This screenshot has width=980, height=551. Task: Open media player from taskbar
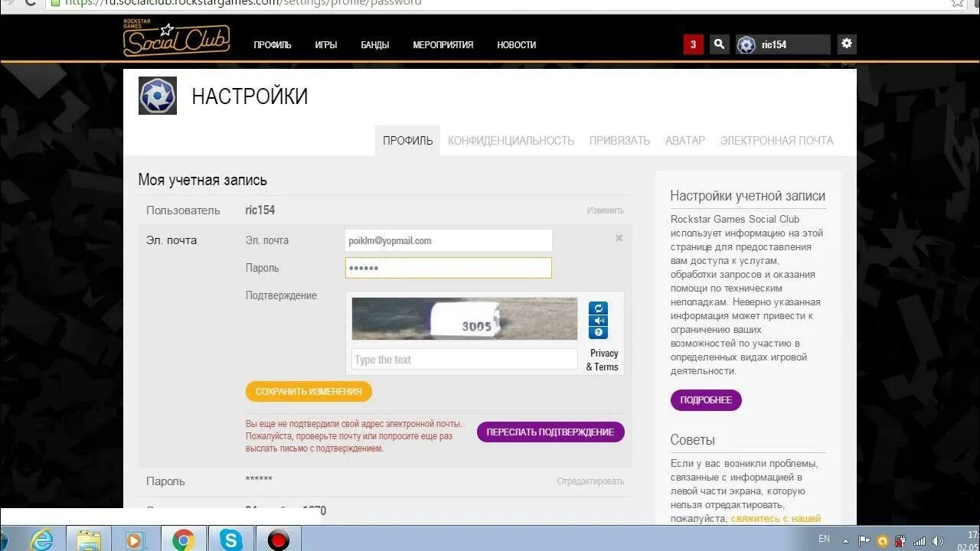135,540
